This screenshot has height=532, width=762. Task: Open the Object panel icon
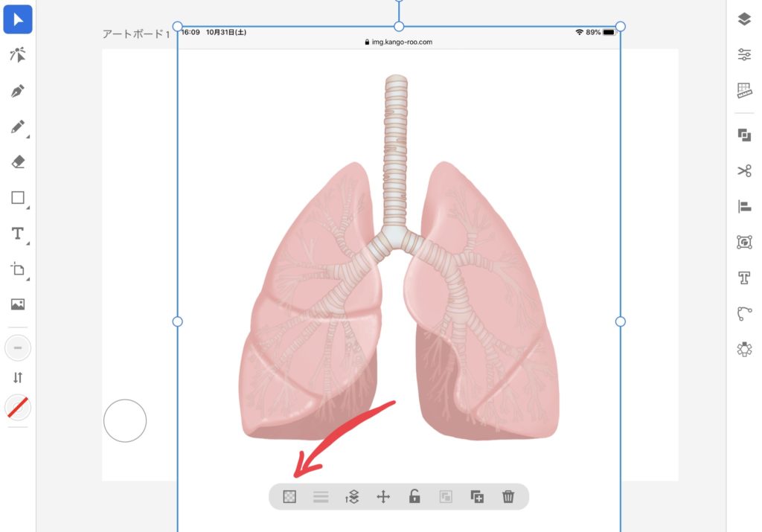click(x=744, y=242)
